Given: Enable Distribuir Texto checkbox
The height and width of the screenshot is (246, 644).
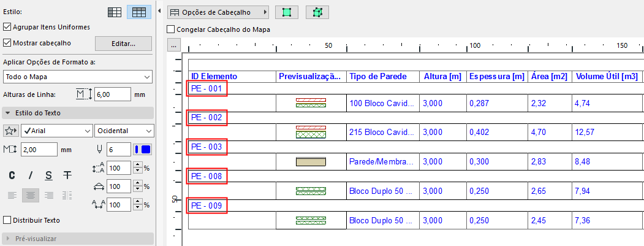Looking at the screenshot, I should tap(7, 220).
